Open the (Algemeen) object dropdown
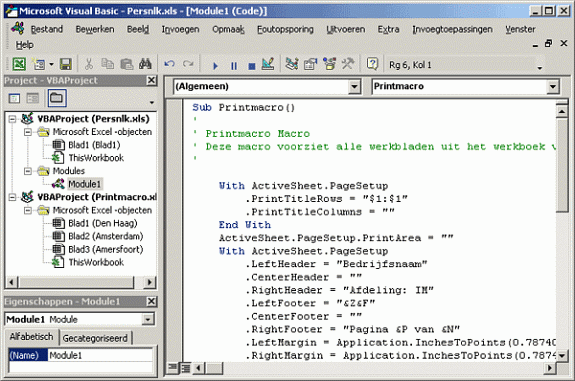 click(x=354, y=87)
